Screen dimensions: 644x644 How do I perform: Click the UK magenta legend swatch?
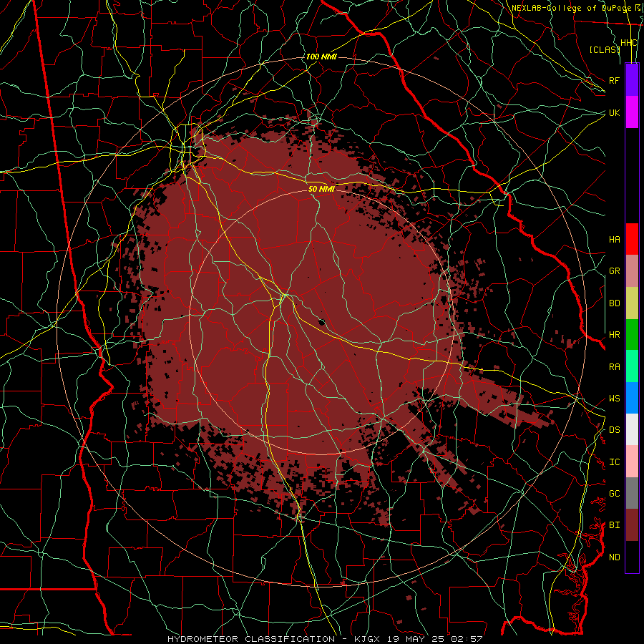tap(632, 112)
